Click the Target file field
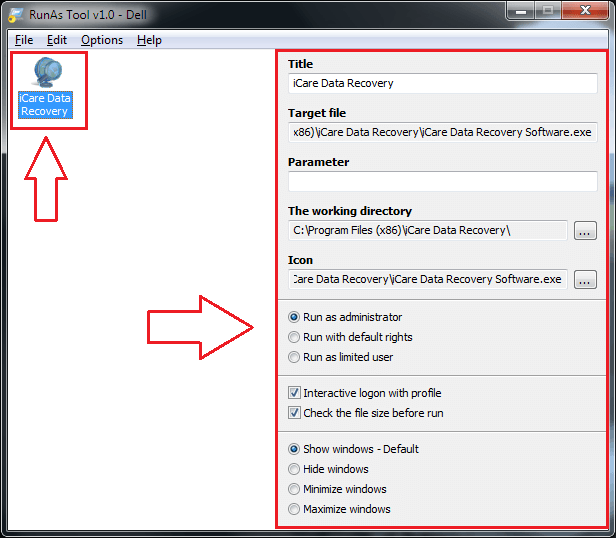The image size is (616, 538). point(443,132)
